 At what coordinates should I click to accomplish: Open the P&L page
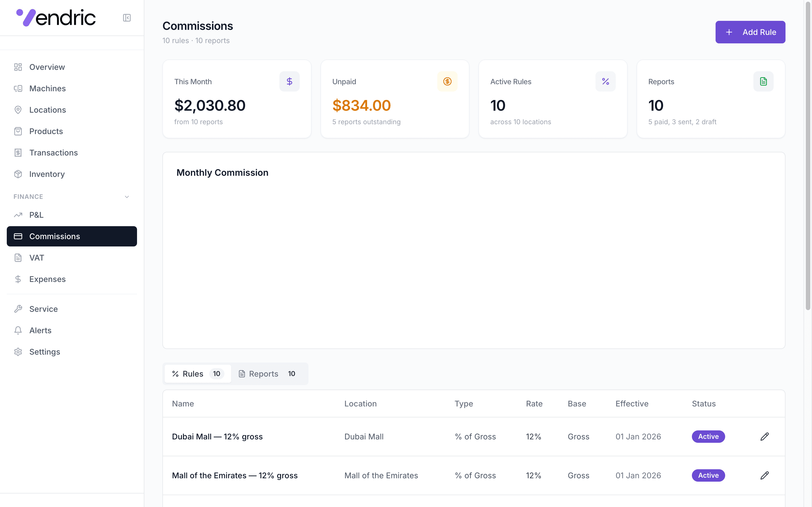click(36, 215)
